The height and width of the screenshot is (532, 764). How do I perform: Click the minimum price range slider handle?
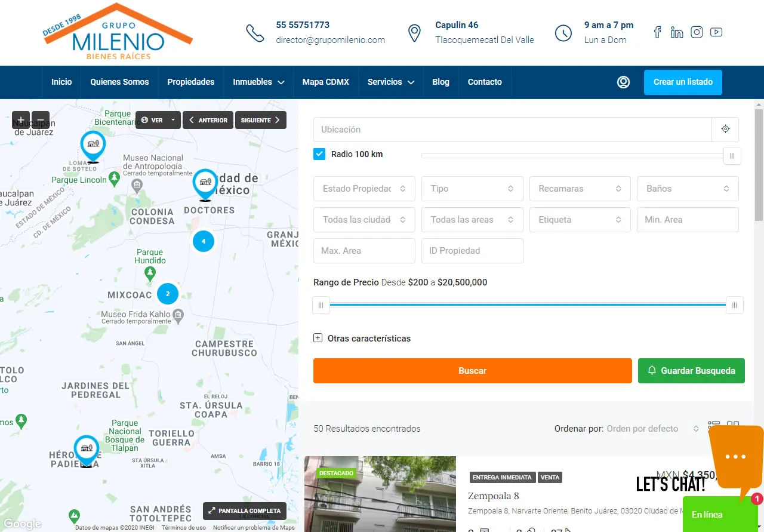321,305
